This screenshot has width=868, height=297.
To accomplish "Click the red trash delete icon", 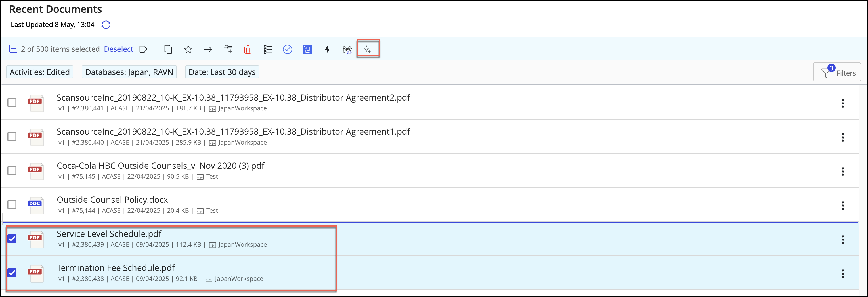I will click(x=248, y=50).
